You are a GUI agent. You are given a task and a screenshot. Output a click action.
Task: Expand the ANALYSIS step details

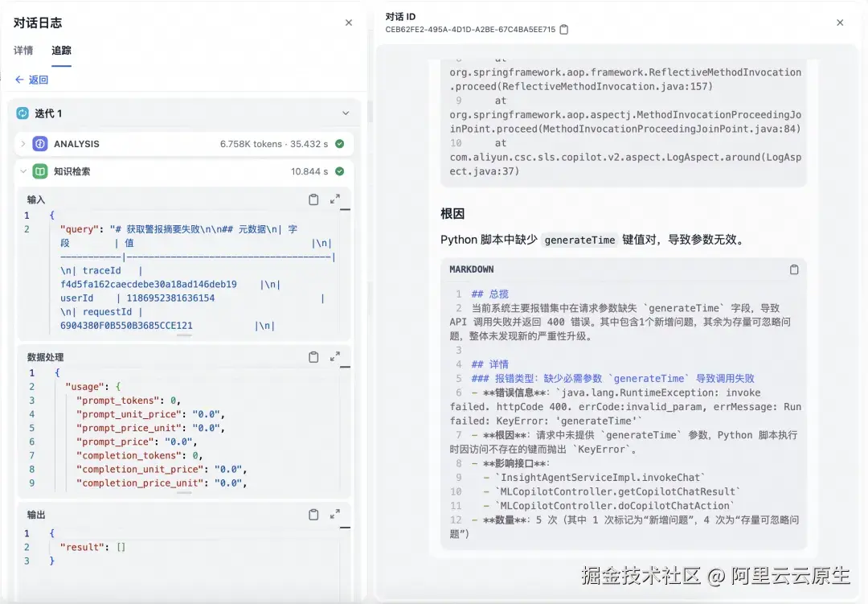pyautogui.click(x=23, y=143)
